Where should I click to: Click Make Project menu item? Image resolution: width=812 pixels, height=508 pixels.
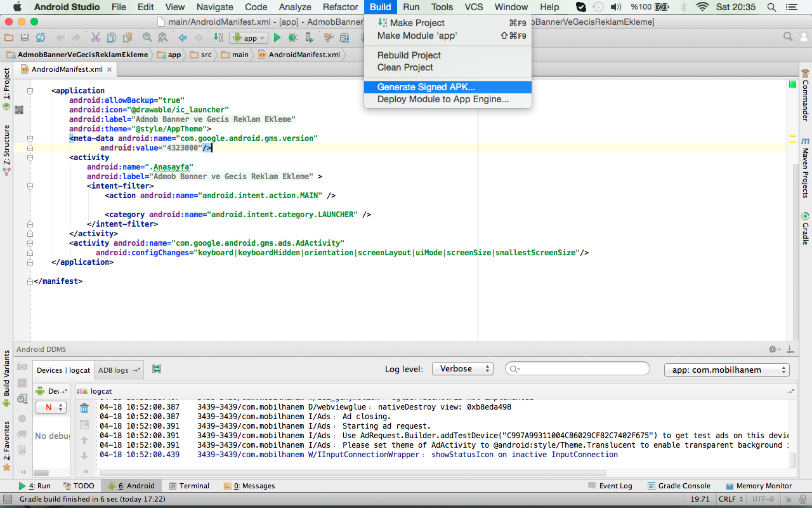click(x=448, y=23)
